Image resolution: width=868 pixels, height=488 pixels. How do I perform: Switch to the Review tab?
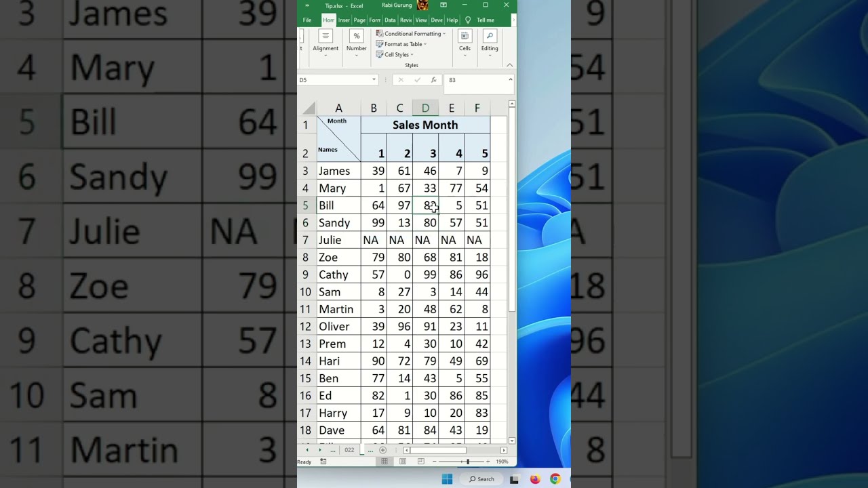point(406,20)
